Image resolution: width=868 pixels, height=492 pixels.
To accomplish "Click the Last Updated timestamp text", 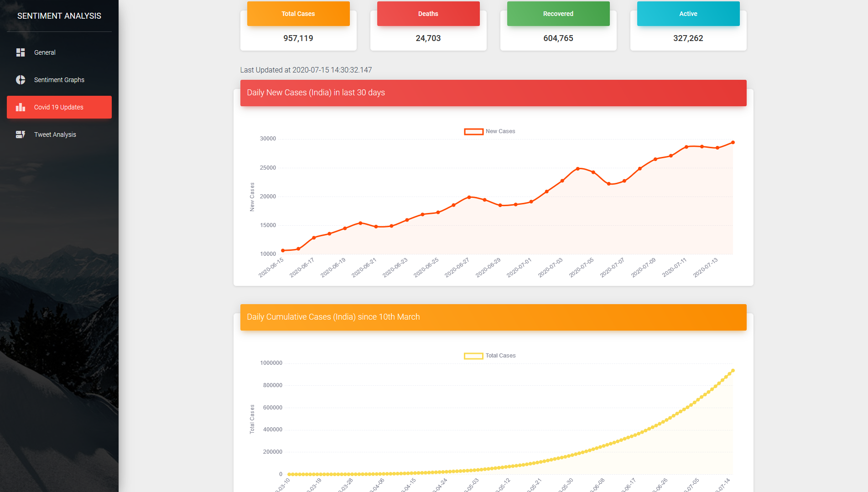I will 306,70.
